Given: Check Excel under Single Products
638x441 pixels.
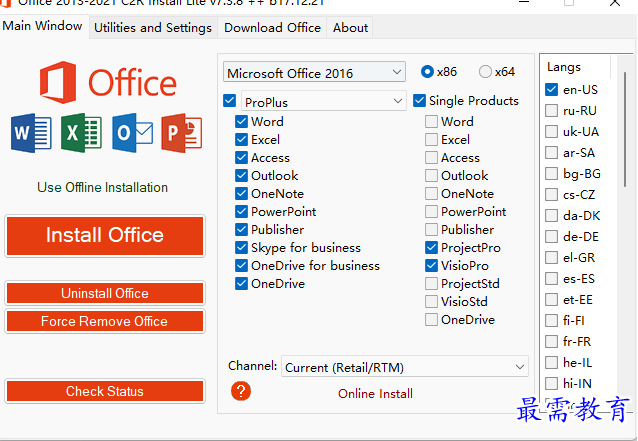Looking at the screenshot, I should coord(431,140).
